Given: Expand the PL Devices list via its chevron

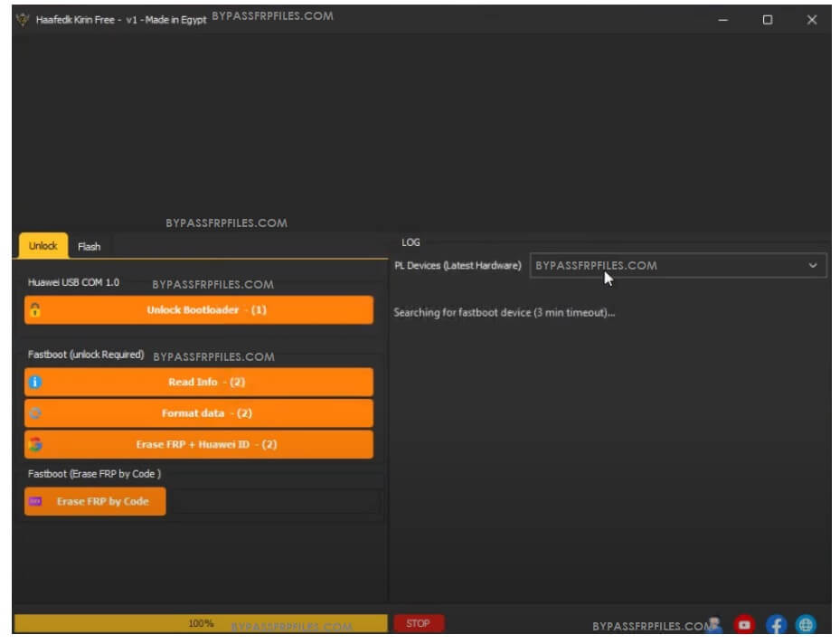Looking at the screenshot, I should pos(814,265).
